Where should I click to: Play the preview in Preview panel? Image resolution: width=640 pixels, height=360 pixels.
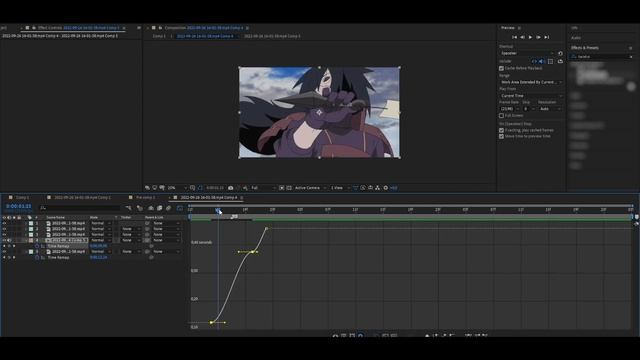click(x=530, y=37)
